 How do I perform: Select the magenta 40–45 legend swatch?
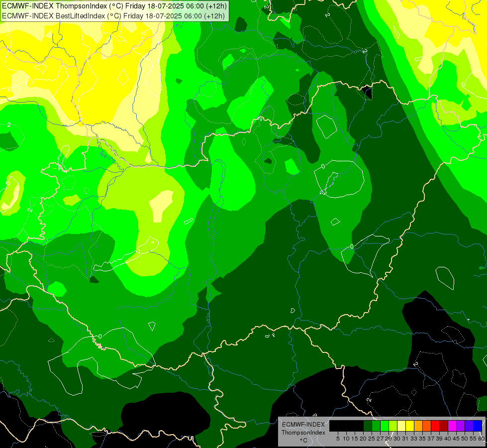452,426
